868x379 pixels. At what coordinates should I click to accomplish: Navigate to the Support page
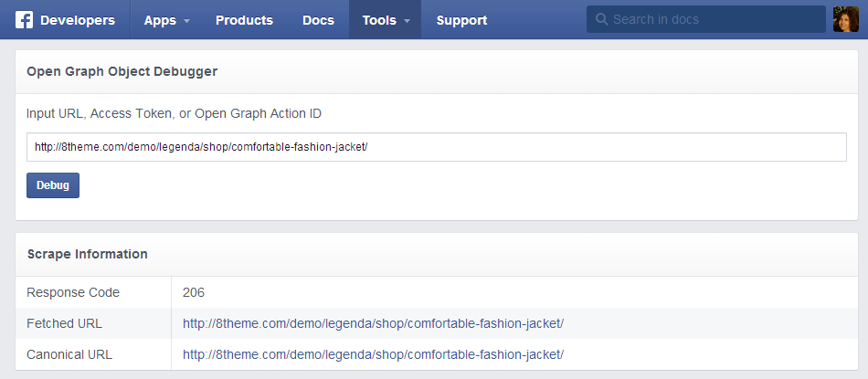coord(461,20)
